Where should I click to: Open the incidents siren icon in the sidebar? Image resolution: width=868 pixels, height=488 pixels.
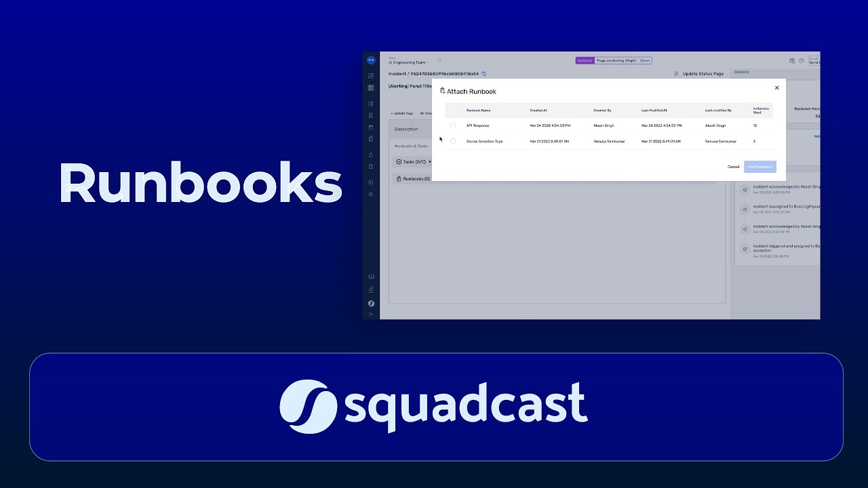pos(371,87)
